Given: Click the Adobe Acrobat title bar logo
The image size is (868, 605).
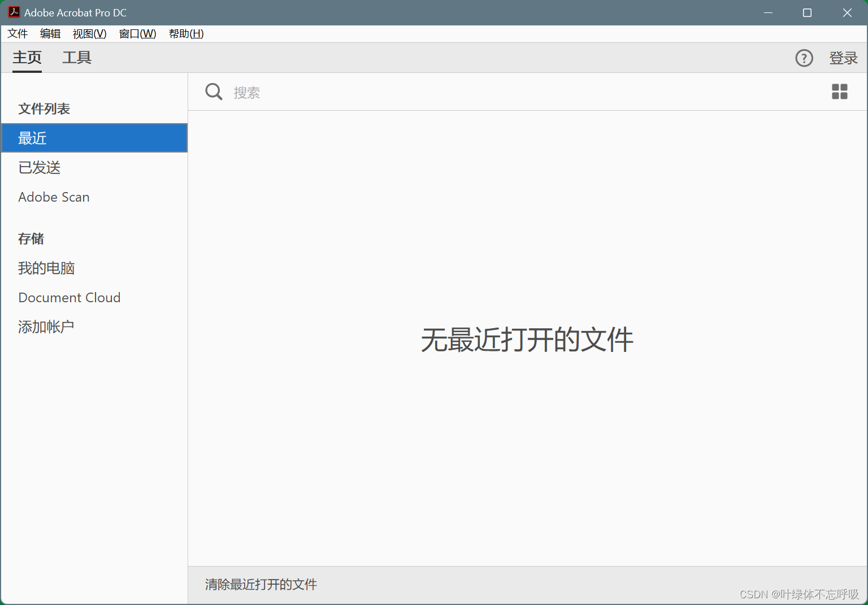Looking at the screenshot, I should (x=14, y=12).
